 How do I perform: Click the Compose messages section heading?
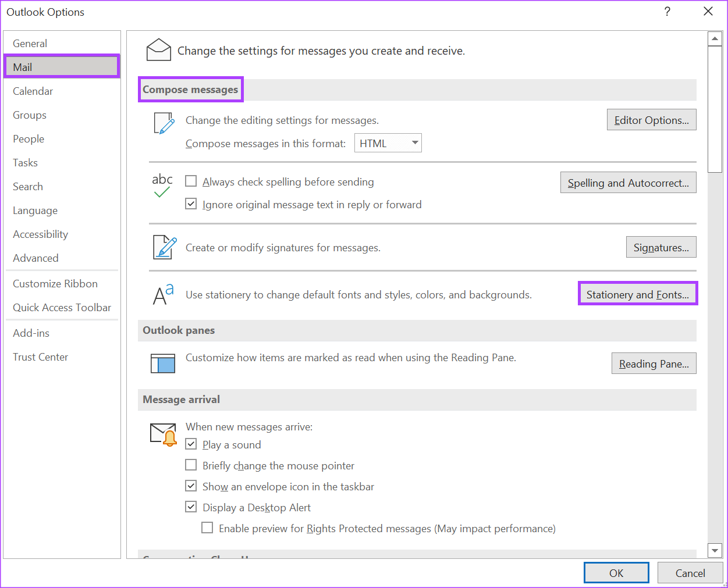click(190, 90)
